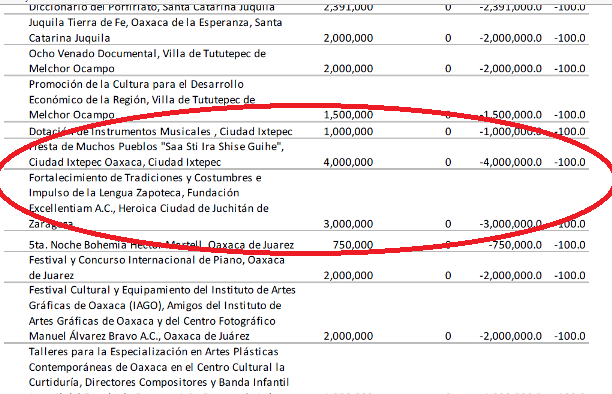Click the 5ta. Noche Bohemia row text
Image resolution: width=612 pixels, height=394 pixels.
(161, 245)
